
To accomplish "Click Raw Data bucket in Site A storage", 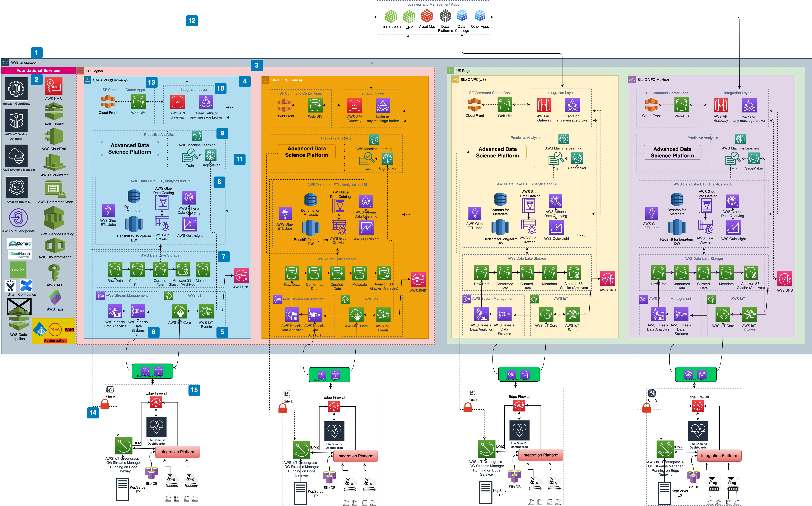I will pos(115,270).
